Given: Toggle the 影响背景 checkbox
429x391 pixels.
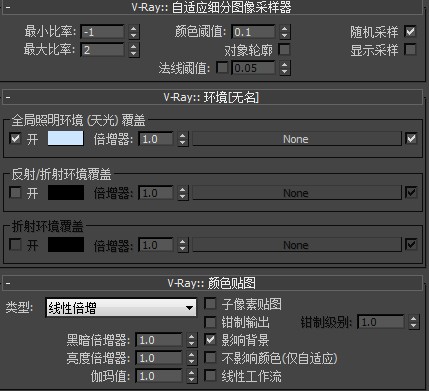Looking at the screenshot, I should pyautogui.click(x=210, y=340).
